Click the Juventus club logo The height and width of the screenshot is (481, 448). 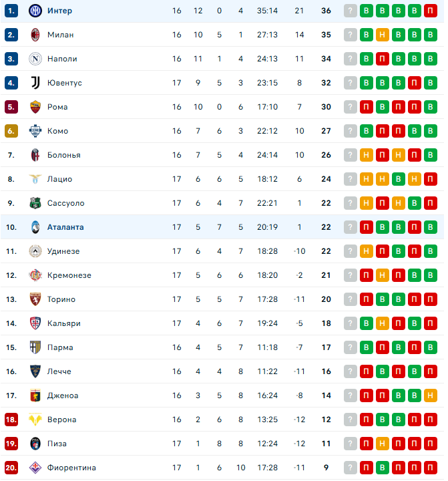click(x=35, y=83)
